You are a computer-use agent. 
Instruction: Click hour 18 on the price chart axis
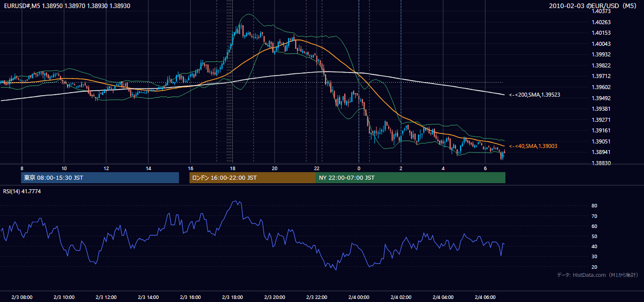click(232, 168)
